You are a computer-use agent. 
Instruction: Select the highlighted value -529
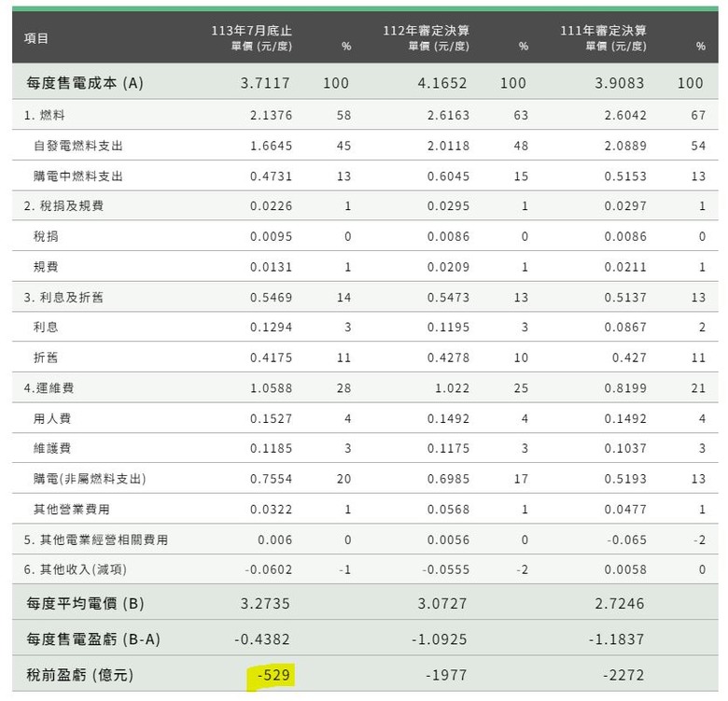point(273,675)
